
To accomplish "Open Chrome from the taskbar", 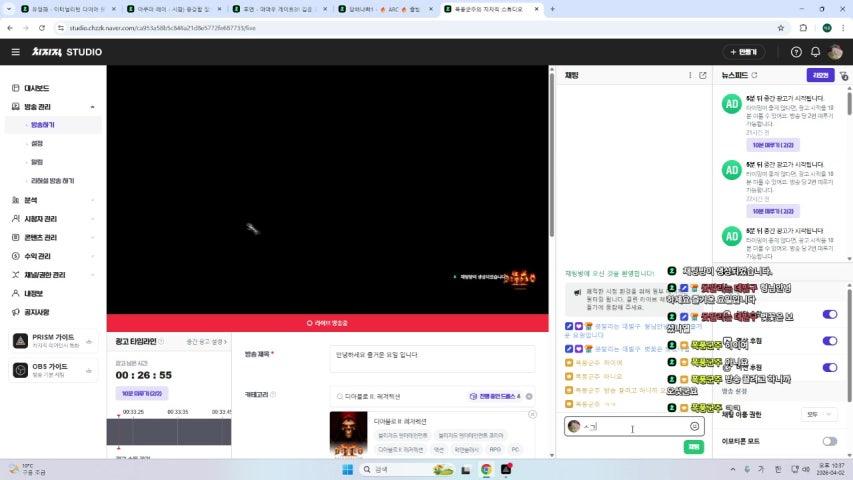I will pos(486,469).
